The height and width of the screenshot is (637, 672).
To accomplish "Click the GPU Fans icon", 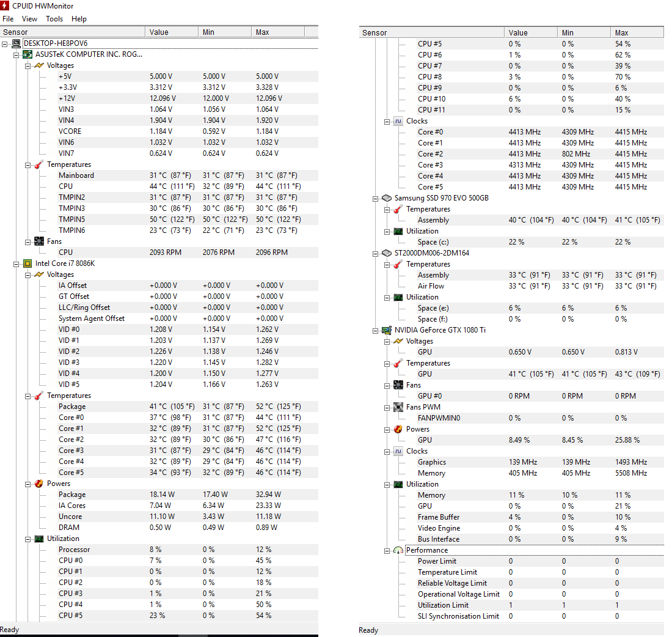I will pos(398,385).
